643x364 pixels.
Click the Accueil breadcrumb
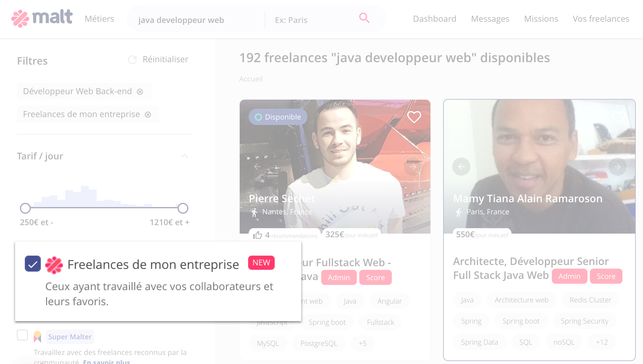pos(251,79)
